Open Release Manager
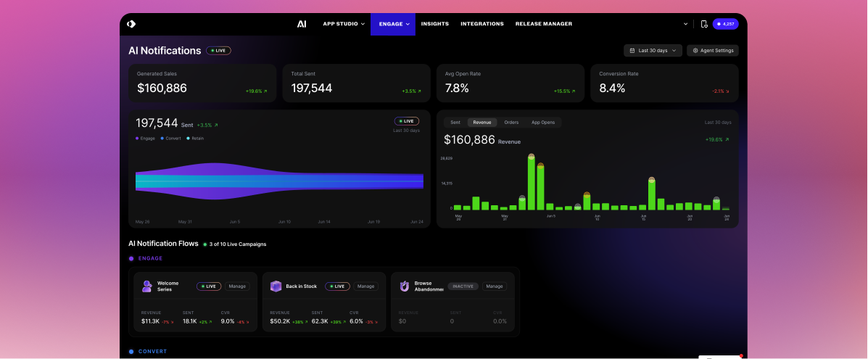Screen dimensions: 868x359 click(544, 24)
